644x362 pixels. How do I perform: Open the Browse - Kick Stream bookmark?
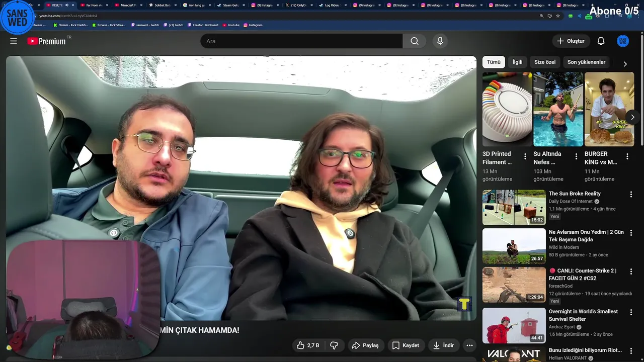point(108,25)
